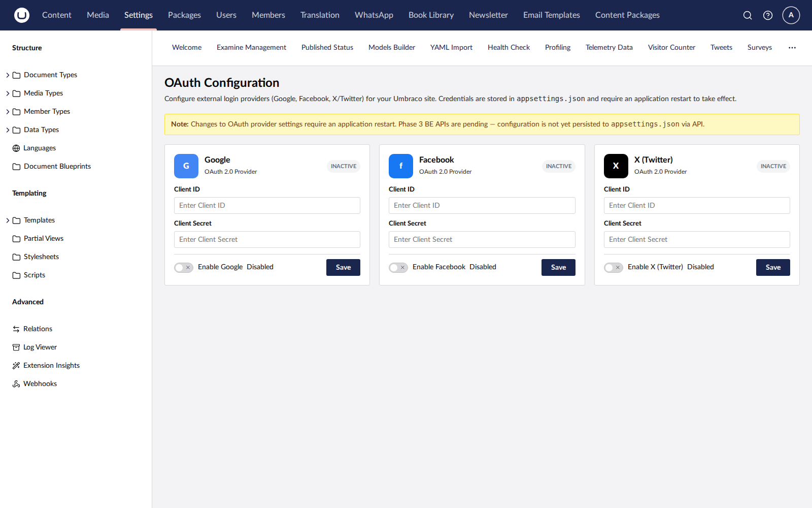Switch to the Published Status tab
812x508 pixels.
(x=327, y=47)
